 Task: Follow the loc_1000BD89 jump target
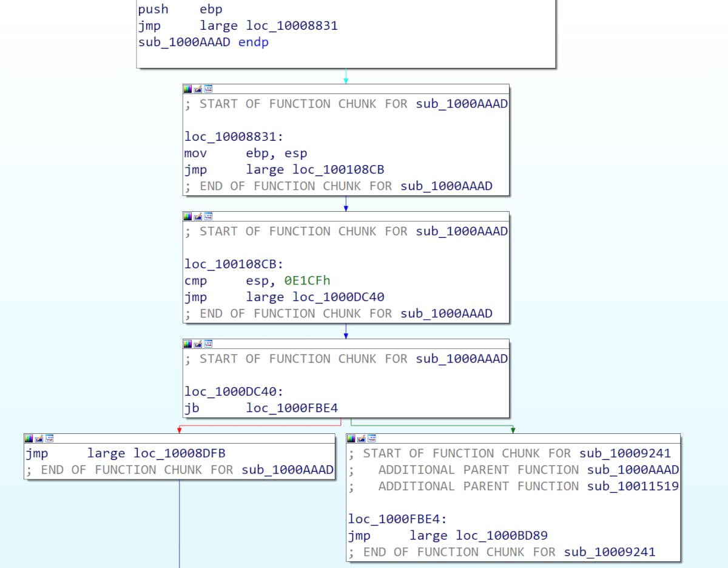502,536
